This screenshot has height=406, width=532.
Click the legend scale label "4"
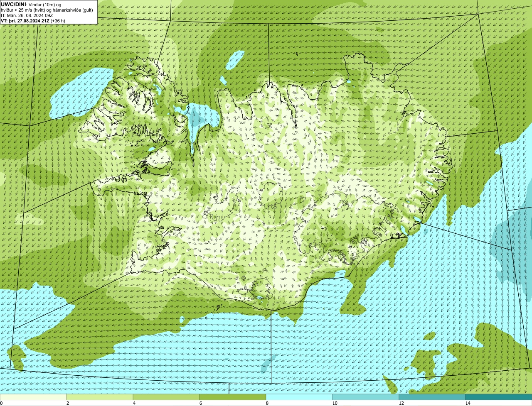pyautogui.click(x=134, y=403)
